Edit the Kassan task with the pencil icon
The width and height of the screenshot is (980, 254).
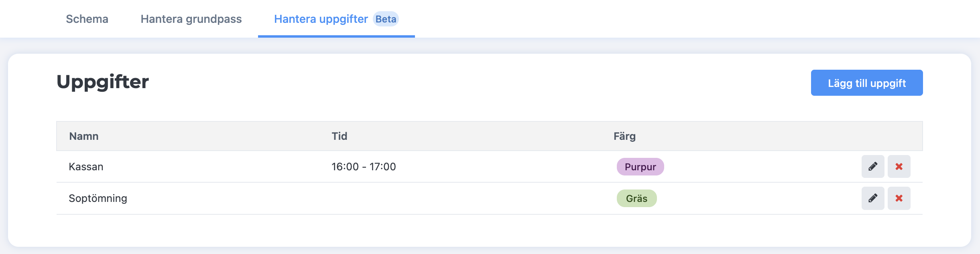(x=872, y=166)
